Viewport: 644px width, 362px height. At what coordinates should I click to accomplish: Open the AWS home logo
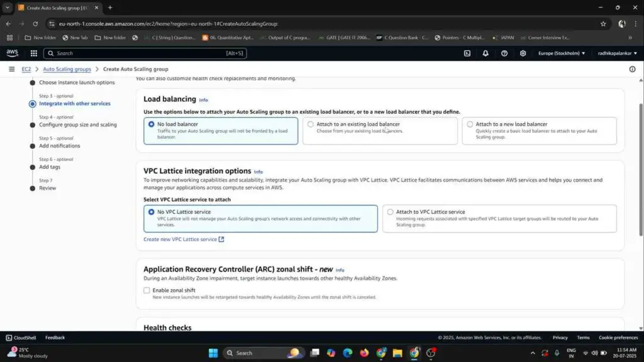click(x=12, y=53)
